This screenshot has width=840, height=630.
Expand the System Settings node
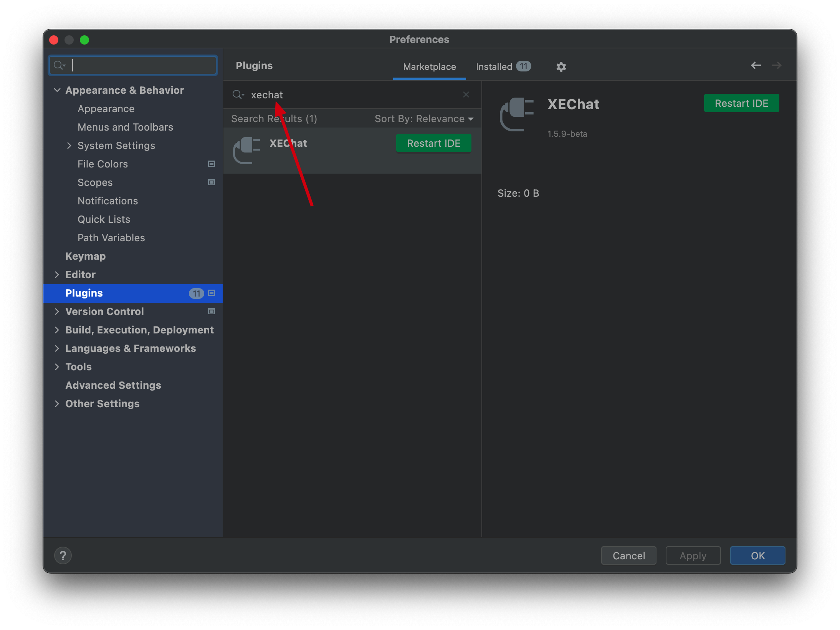69,146
